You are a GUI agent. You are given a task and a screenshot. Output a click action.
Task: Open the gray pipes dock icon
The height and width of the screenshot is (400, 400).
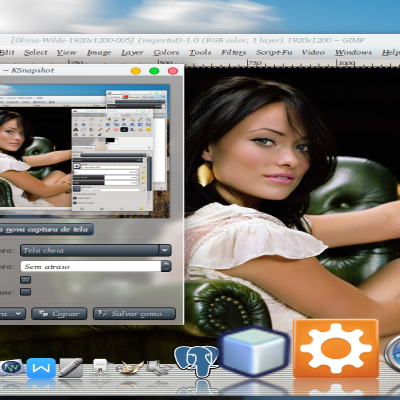(x=158, y=367)
